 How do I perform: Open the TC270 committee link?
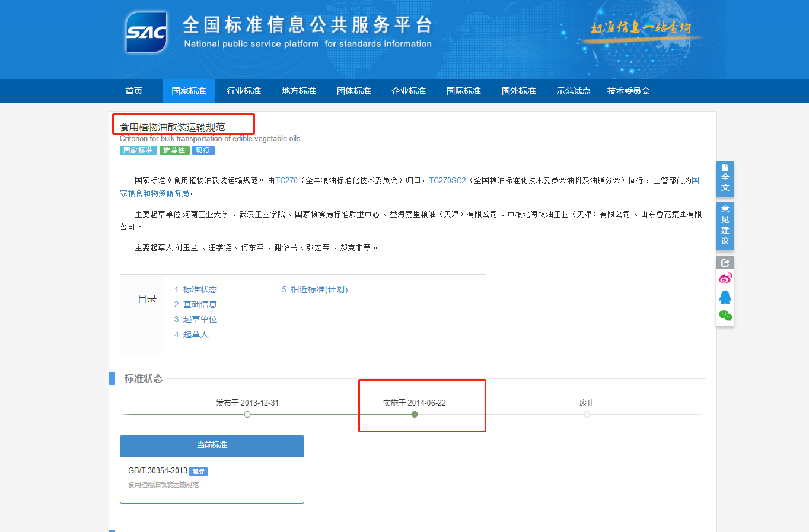click(x=286, y=180)
